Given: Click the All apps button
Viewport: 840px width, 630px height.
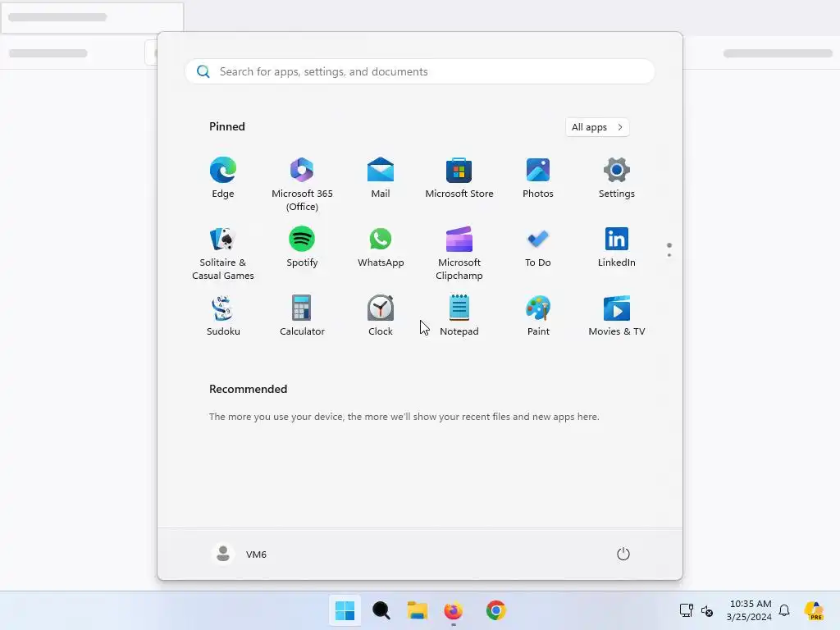Looking at the screenshot, I should (597, 127).
